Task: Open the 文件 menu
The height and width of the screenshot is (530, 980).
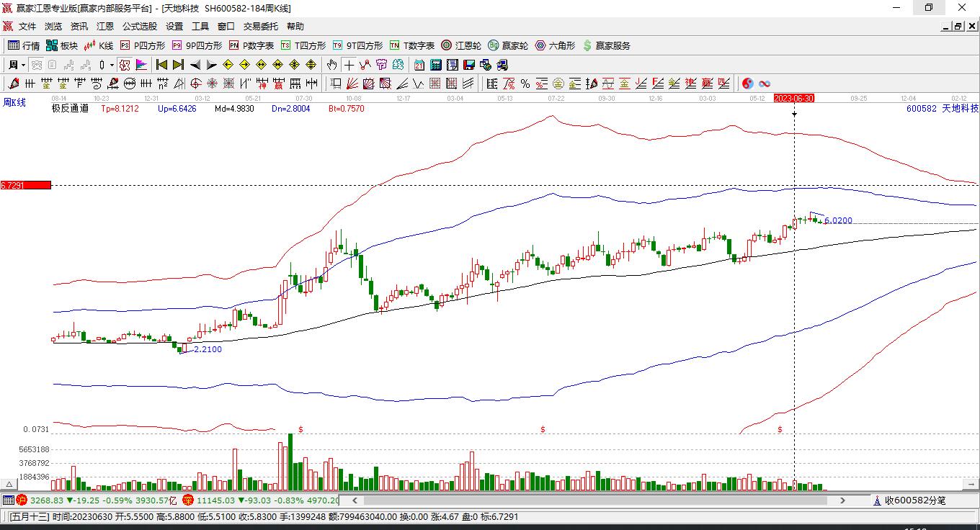Action: click(27, 27)
